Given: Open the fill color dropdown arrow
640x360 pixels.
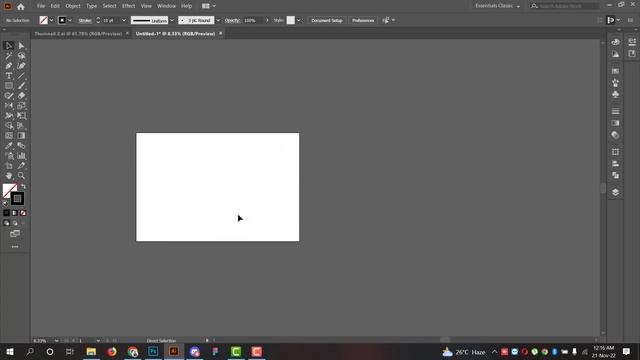Looking at the screenshot, I should 51,20.
